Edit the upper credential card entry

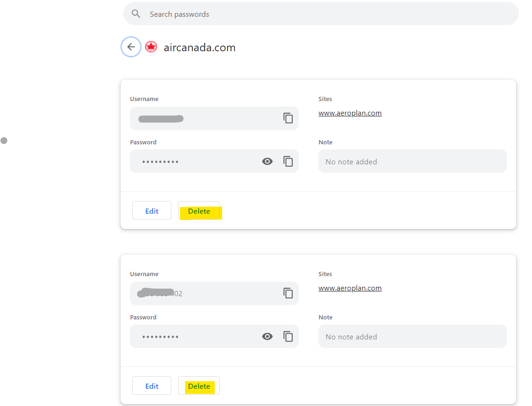pyautogui.click(x=152, y=211)
